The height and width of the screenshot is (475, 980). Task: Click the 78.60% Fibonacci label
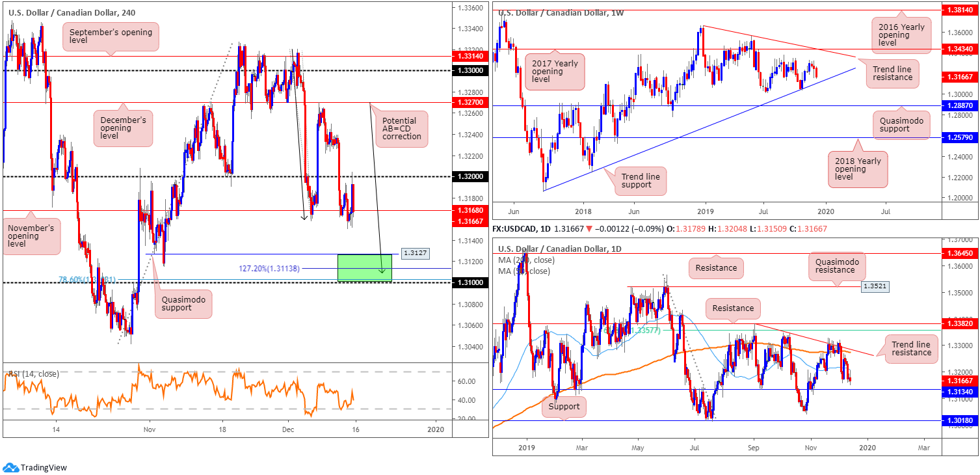point(86,280)
